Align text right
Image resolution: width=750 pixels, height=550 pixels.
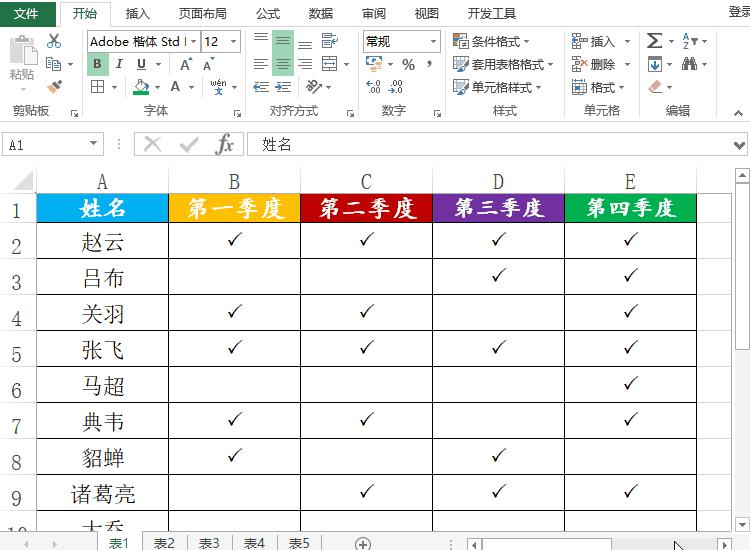point(305,64)
